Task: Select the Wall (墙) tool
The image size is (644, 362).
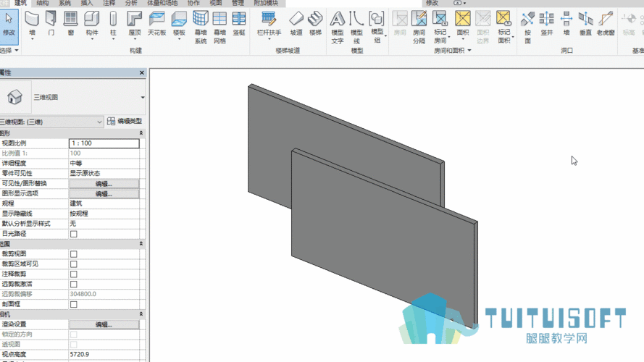Action: (32, 24)
